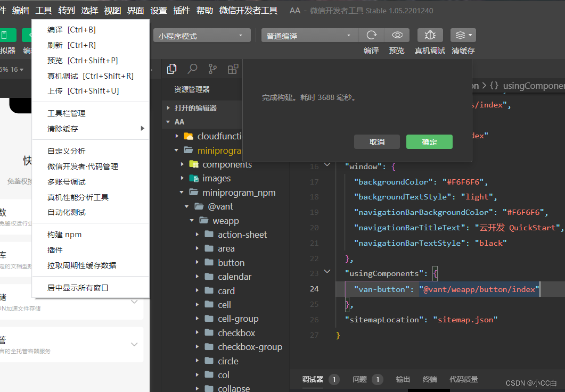The width and height of the screenshot is (565, 392).
Task: Open the Explorer file icon in sidebar
Action: click(171, 69)
